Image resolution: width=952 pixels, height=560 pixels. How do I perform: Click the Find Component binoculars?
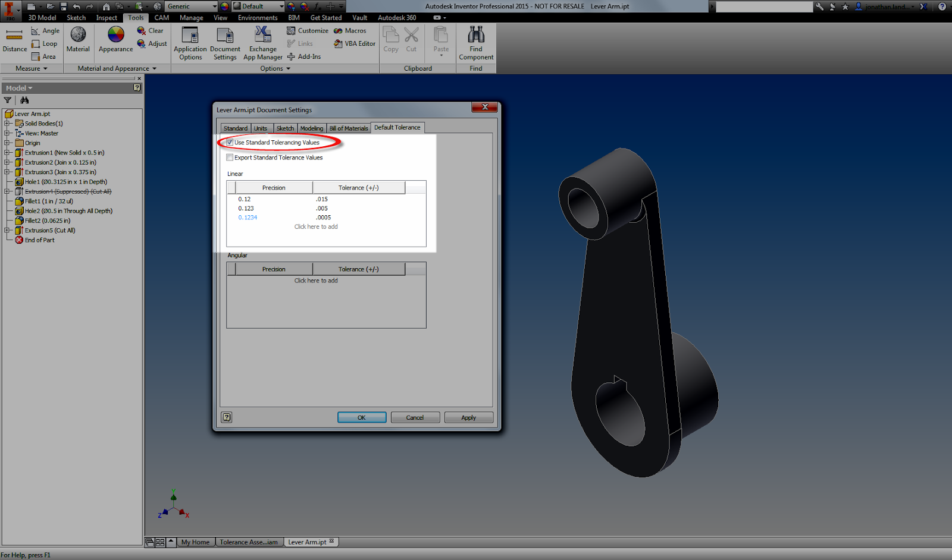(476, 43)
